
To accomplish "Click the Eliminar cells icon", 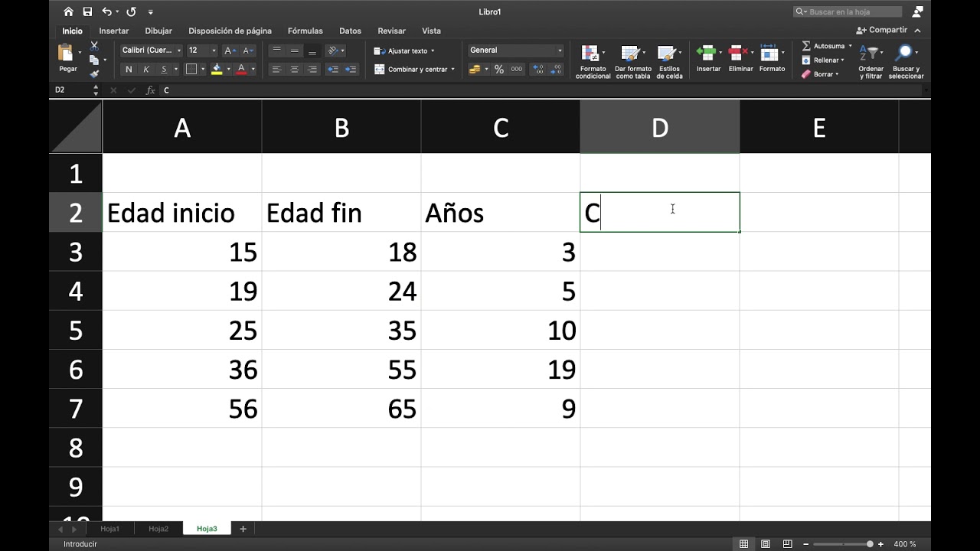I will click(x=737, y=53).
